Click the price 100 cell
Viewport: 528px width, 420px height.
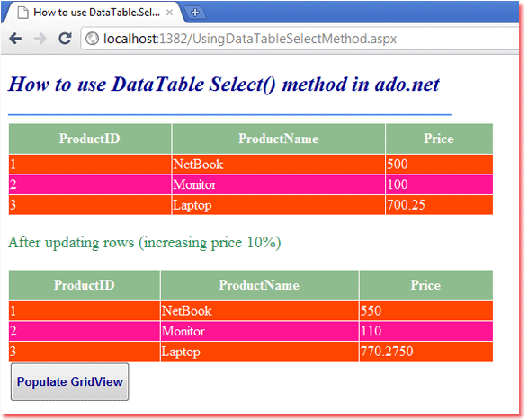point(439,184)
